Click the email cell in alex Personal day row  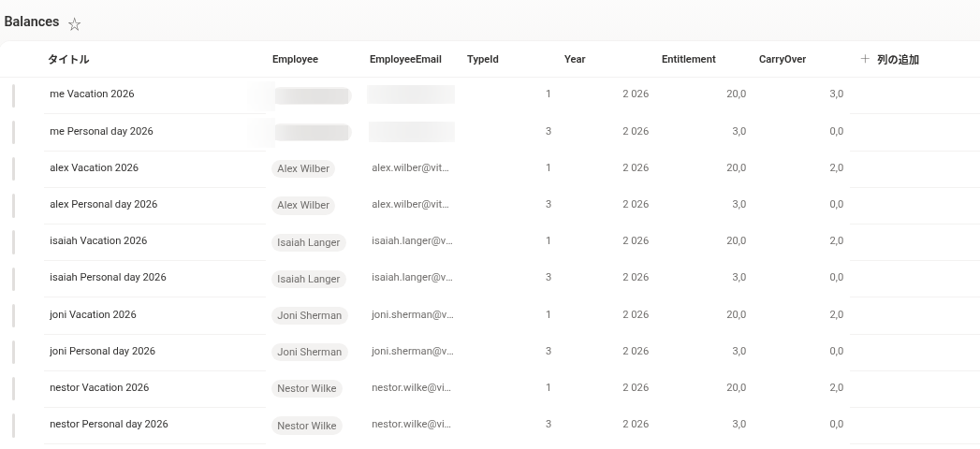411,204
